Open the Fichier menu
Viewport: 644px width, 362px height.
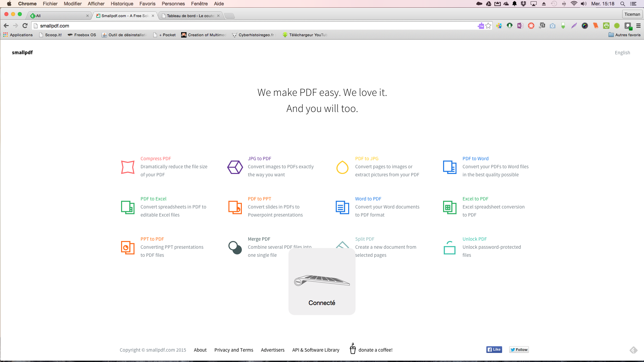point(50,4)
